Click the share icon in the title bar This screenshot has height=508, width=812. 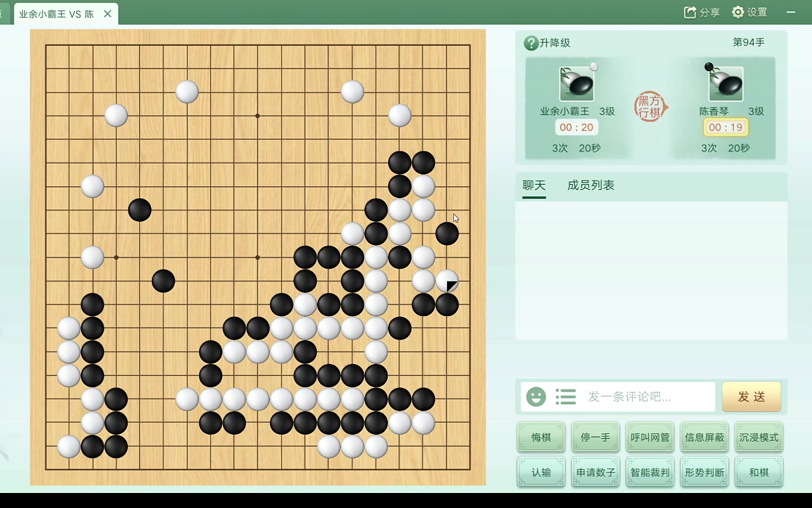tap(690, 12)
